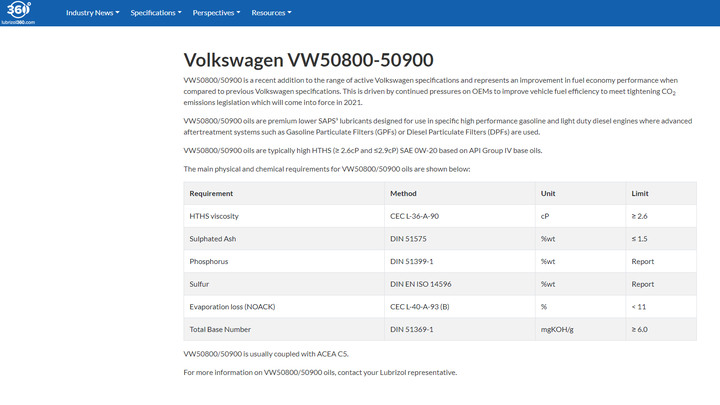Viewport: 720px width, 405px height.
Task: Click the Lubrizol360 logo
Action: click(18, 12)
